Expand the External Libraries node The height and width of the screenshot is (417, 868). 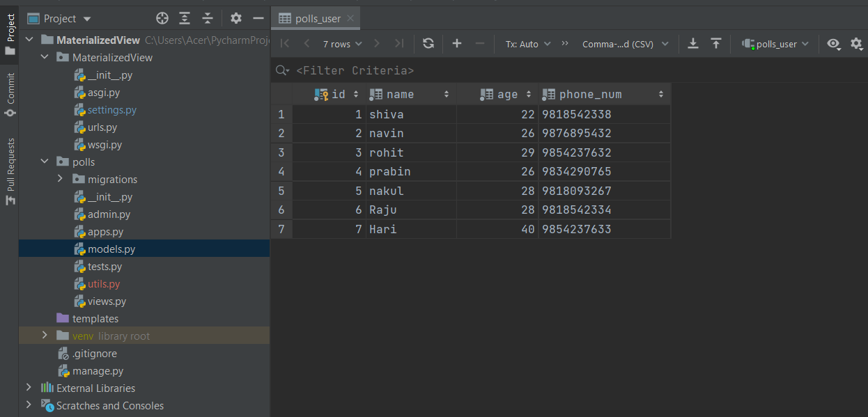(x=29, y=388)
